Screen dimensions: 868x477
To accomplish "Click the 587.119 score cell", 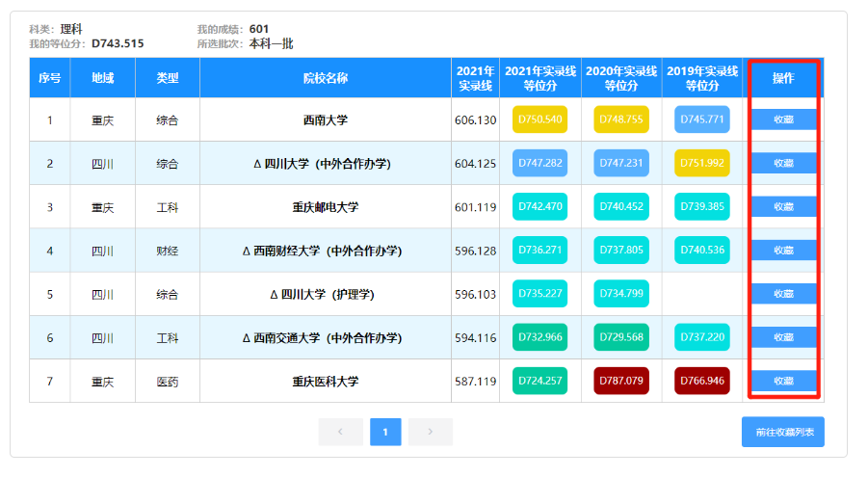I will click(x=476, y=382).
